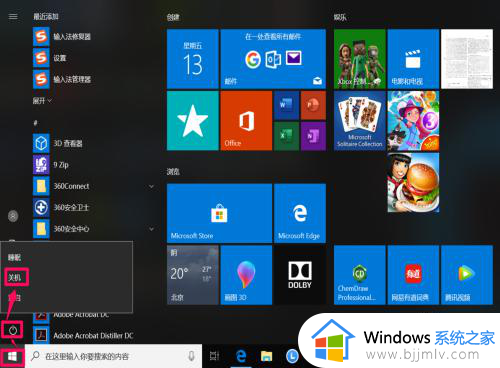500x368 pixels.
Task: Click the user account avatar in Start sidebar
Action: [x=13, y=216]
